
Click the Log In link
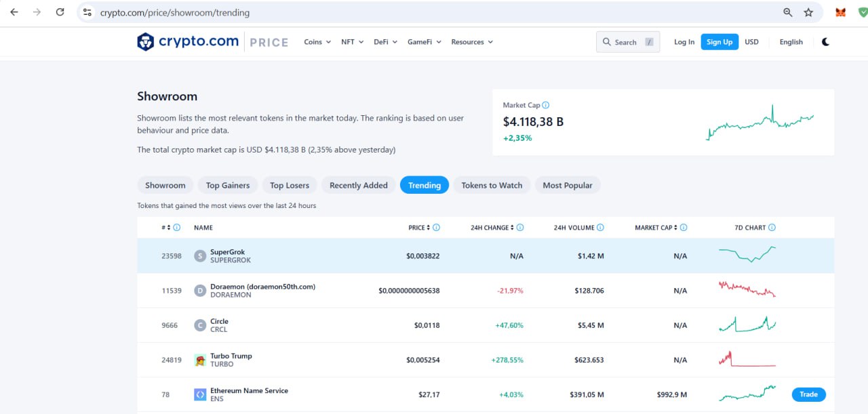pos(684,42)
